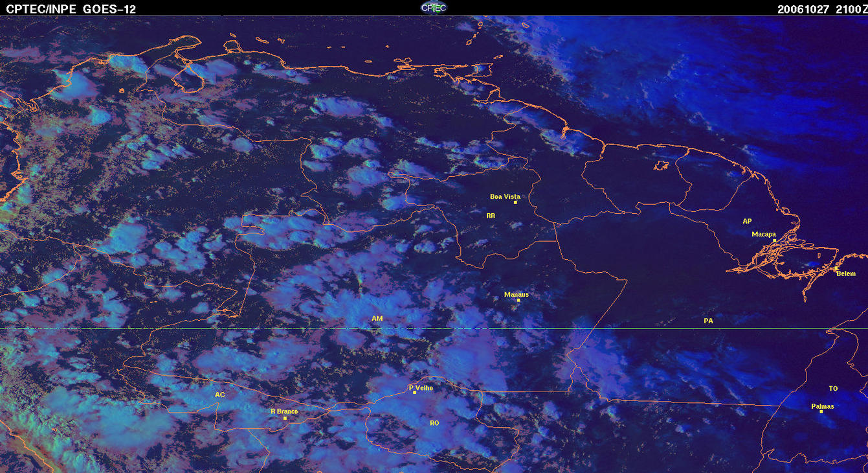Image resolution: width=868 pixels, height=473 pixels.
Task: Select the RO state label
Action: 434,423
